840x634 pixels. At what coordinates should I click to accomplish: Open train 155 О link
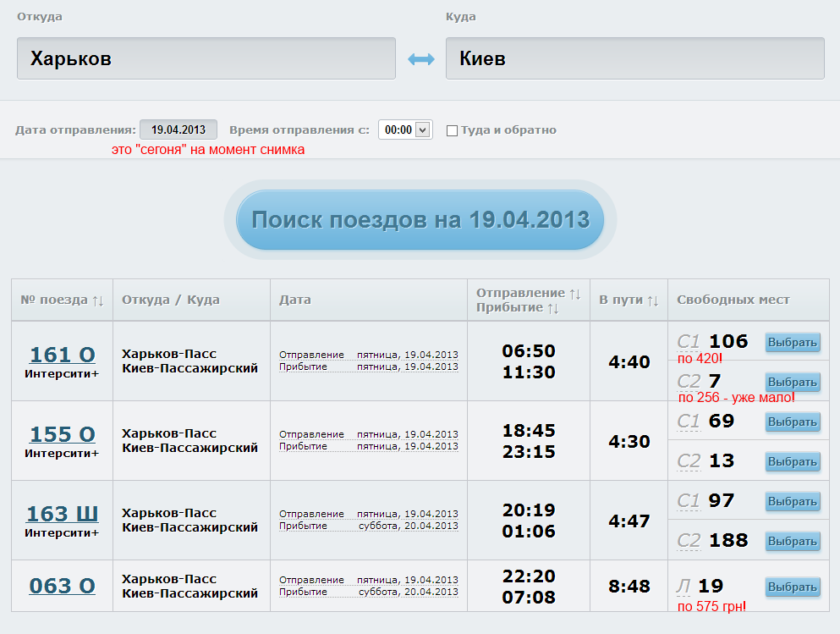(63, 434)
